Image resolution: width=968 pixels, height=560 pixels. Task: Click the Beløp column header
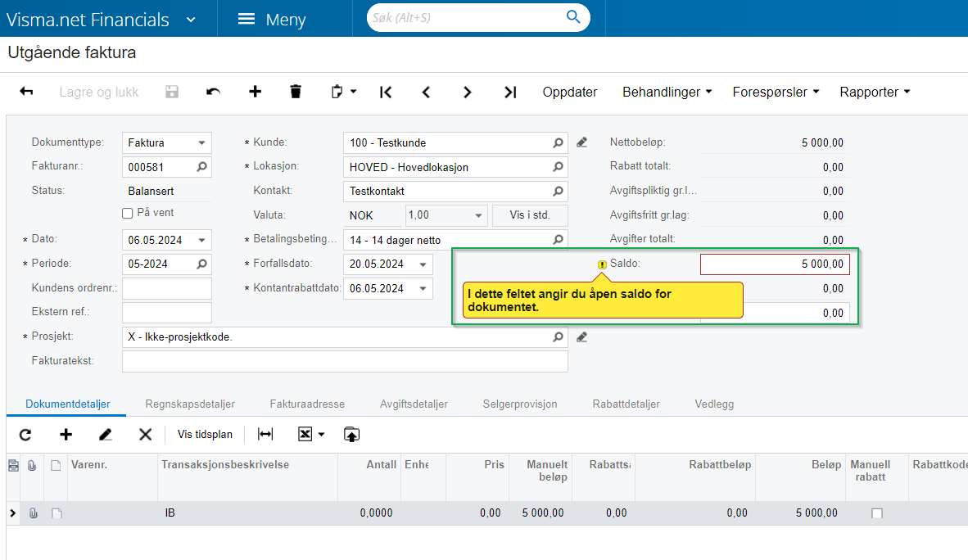click(800, 476)
